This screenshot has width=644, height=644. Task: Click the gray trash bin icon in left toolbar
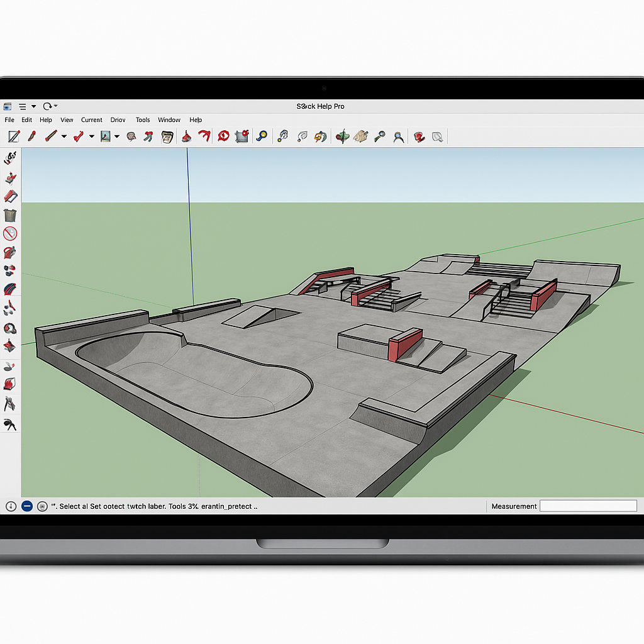click(10, 215)
